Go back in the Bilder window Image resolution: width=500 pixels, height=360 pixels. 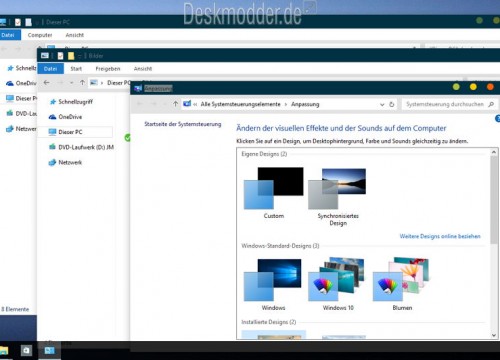[46, 82]
